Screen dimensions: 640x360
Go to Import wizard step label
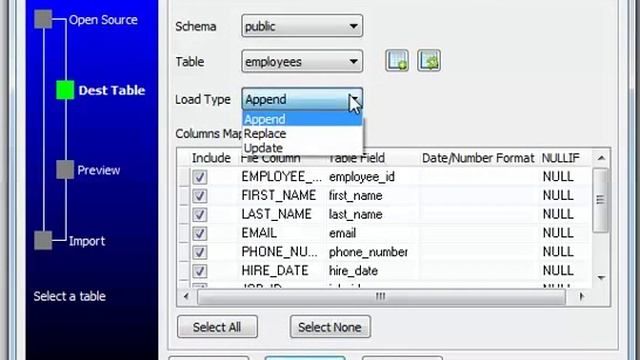[87, 241]
